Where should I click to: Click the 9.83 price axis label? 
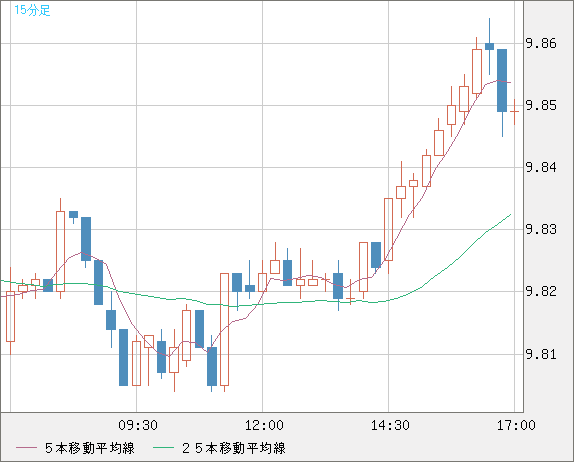(x=541, y=230)
